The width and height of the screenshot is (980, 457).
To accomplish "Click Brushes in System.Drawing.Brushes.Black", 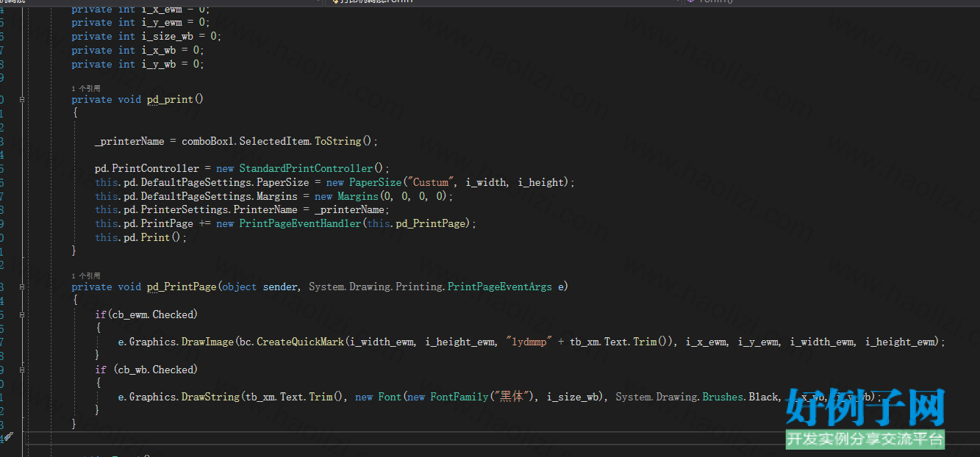I will 723,397.
